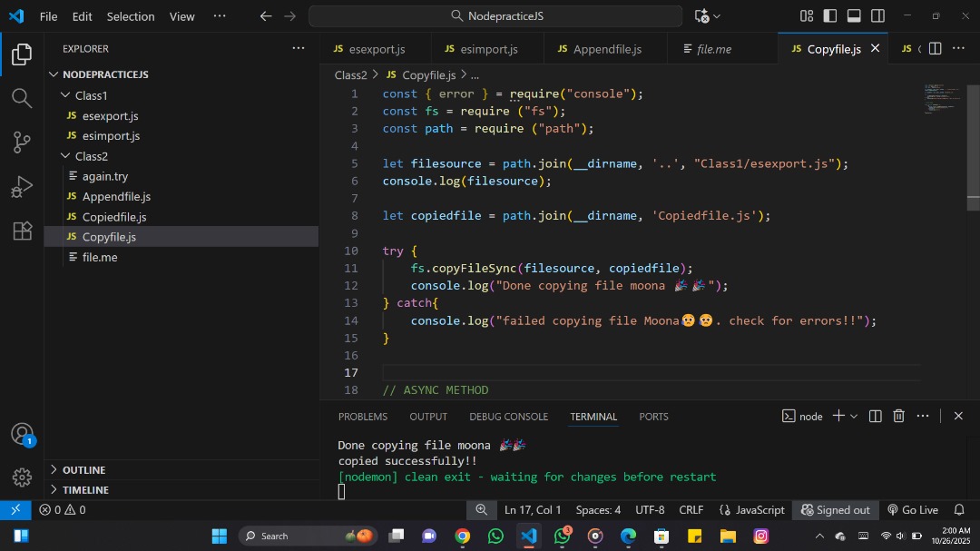Split the editor to the right
This screenshot has height=551, width=980.
935,49
